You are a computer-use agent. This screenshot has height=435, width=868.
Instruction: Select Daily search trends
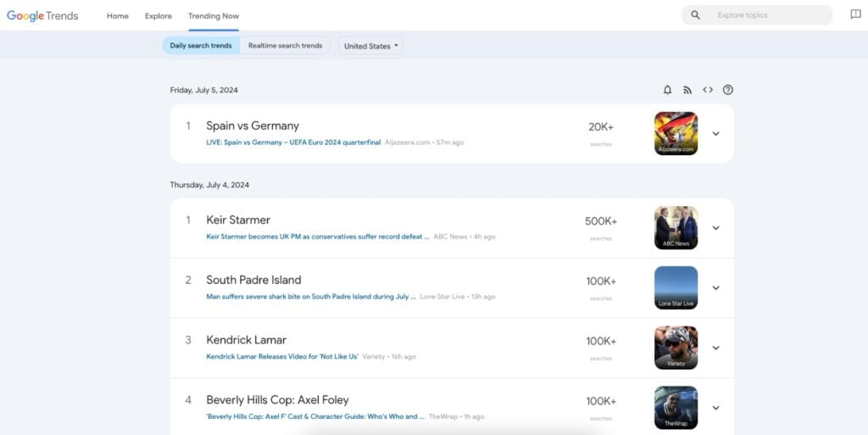[x=201, y=46]
